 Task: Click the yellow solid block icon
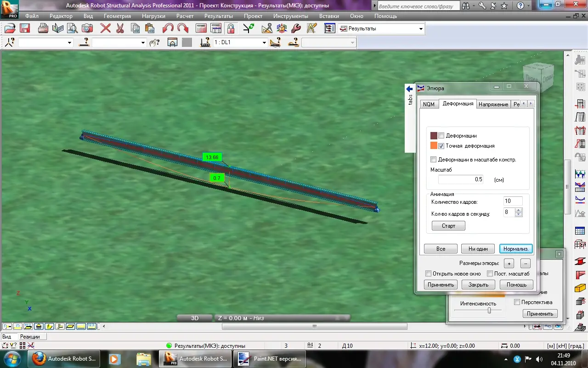[x=580, y=288]
